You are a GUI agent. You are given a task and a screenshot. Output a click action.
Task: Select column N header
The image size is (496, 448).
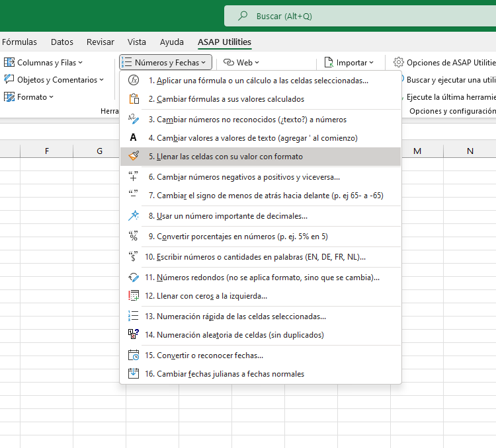(470, 151)
